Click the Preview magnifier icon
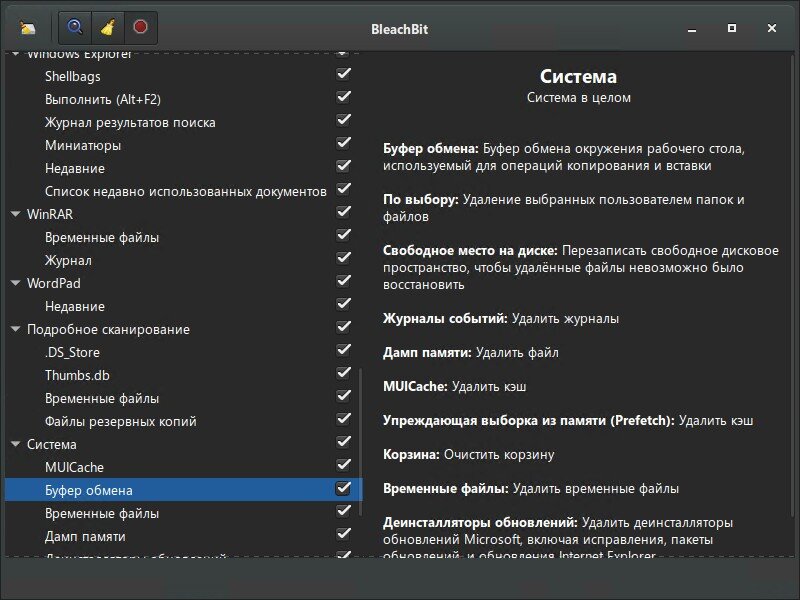This screenshot has width=800, height=600. [x=75, y=27]
